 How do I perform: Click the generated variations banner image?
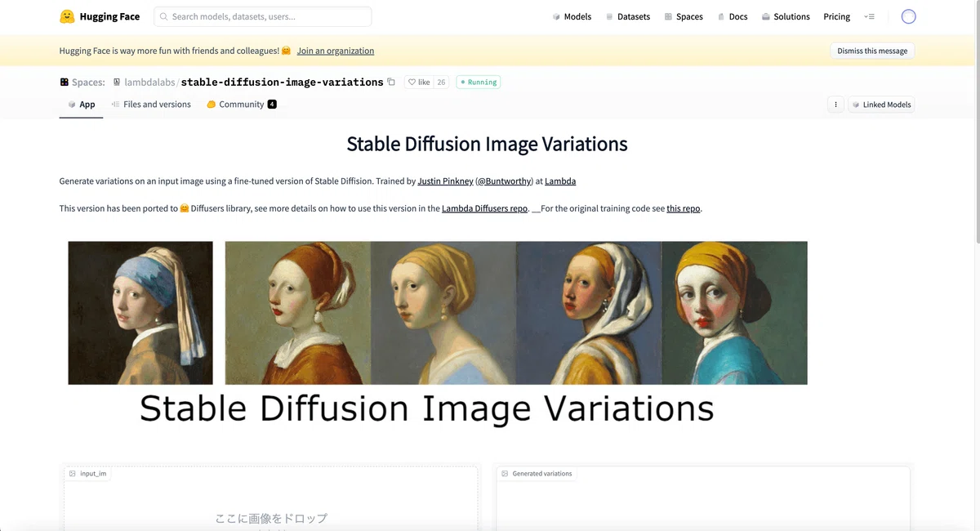pyautogui.click(x=516, y=313)
